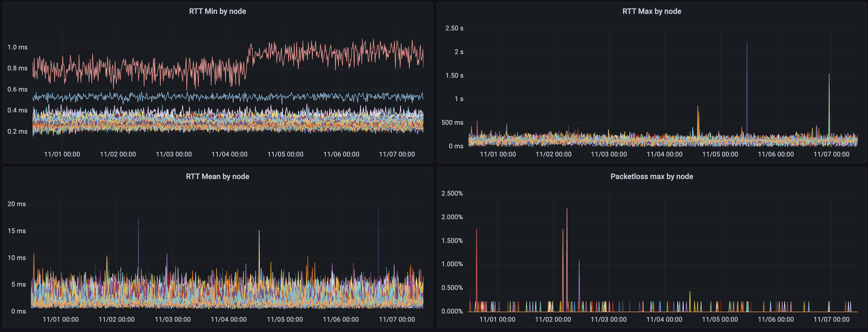This screenshot has height=332, width=868.
Task: Click the 0.000% label in Packetloss panel
Action: point(452,311)
